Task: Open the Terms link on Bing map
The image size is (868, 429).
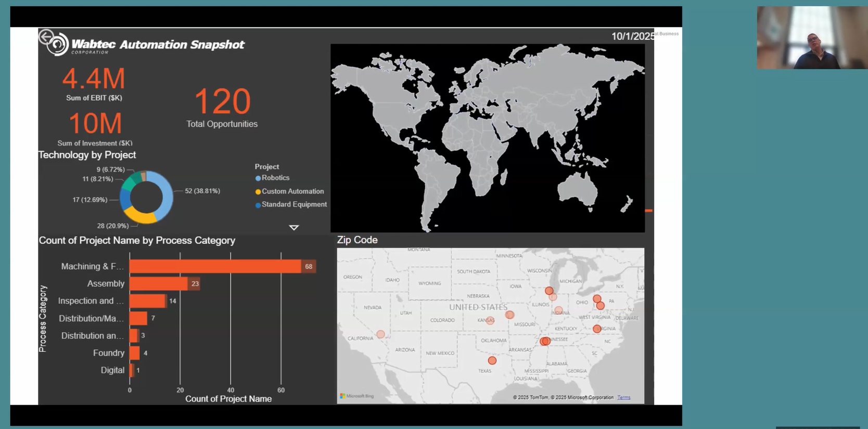Action: click(624, 398)
